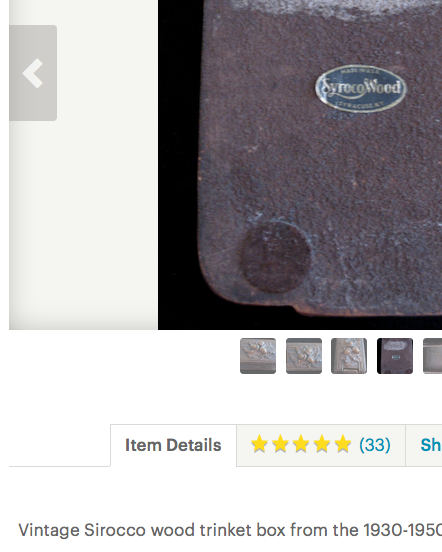Click the second yellow rating star
The image size is (442, 552).
click(280, 444)
